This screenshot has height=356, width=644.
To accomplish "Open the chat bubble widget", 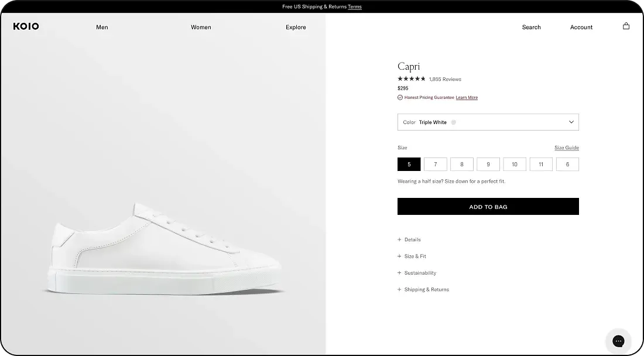I will pyautogui.click(x=618, y=341).
